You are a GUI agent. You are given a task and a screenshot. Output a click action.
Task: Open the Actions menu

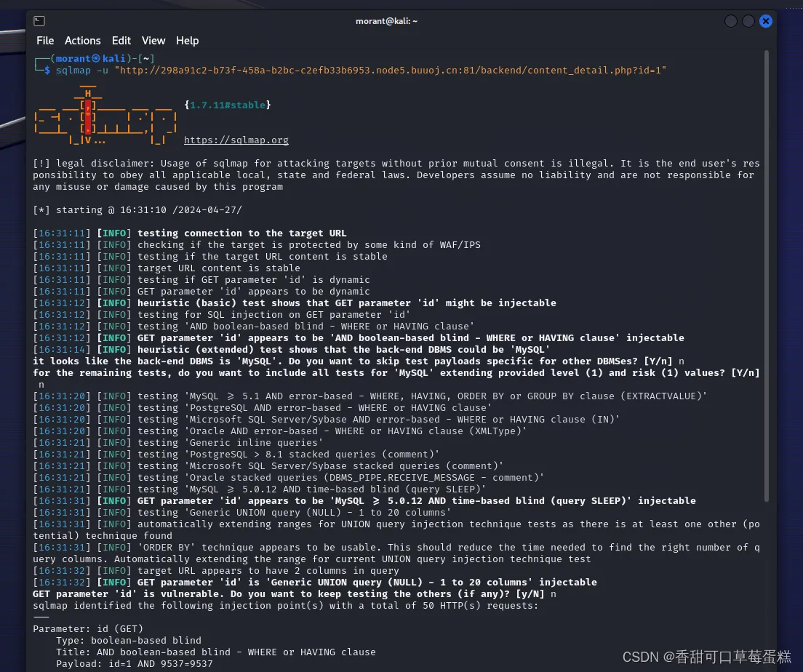pos(82,41)
